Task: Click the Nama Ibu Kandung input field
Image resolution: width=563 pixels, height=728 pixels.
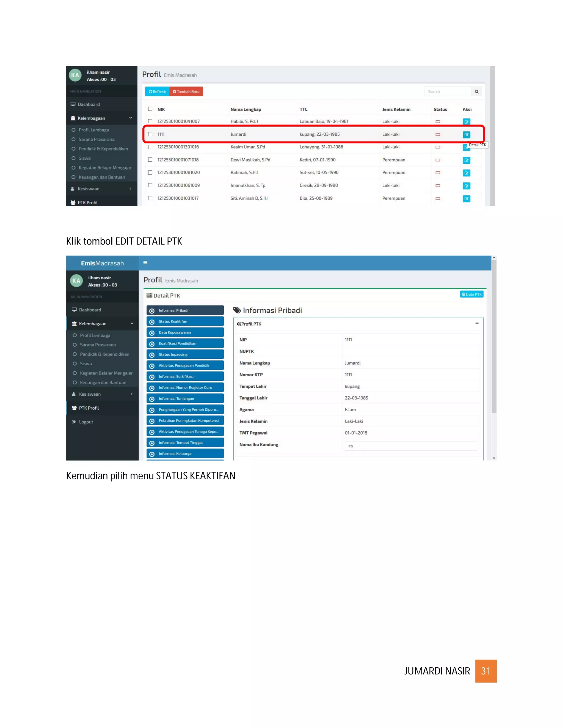Action: coord(411,446)
